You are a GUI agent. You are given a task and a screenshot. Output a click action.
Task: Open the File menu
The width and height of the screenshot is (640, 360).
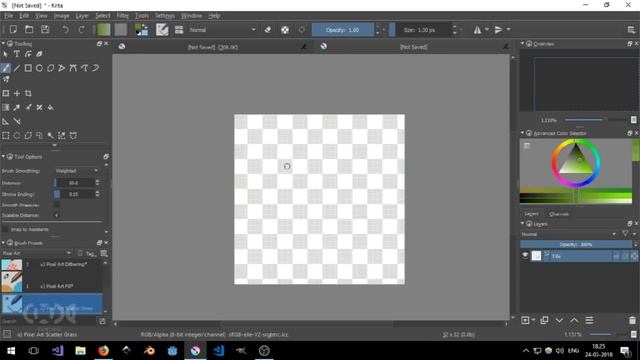(9, 16)
